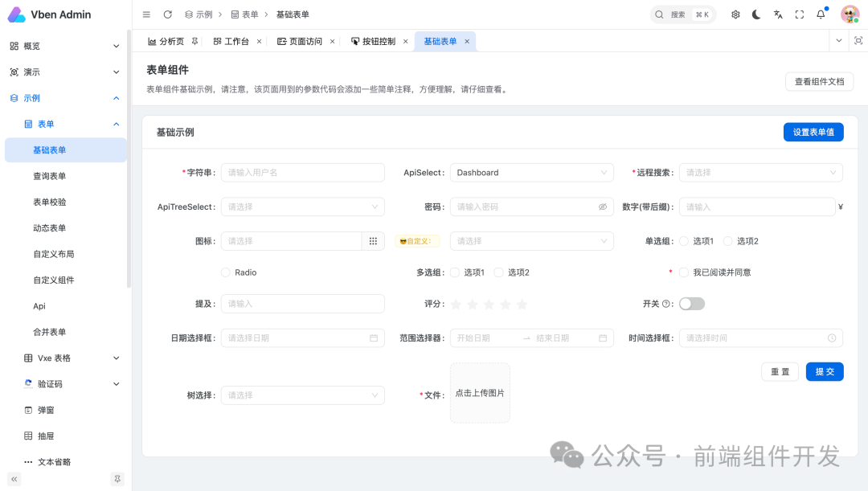
Task: Collapse the sidebar with the hamburger icon
Action: 145,14
